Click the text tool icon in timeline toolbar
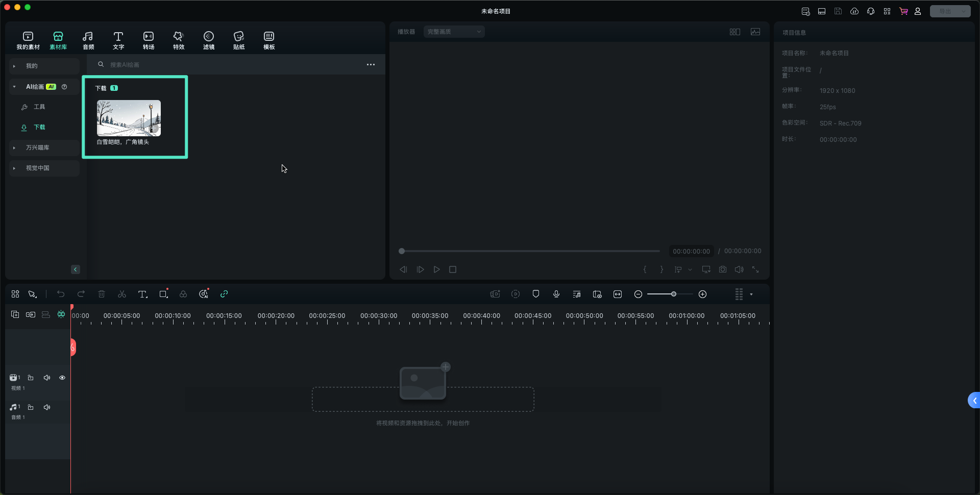 click(142, 294)
